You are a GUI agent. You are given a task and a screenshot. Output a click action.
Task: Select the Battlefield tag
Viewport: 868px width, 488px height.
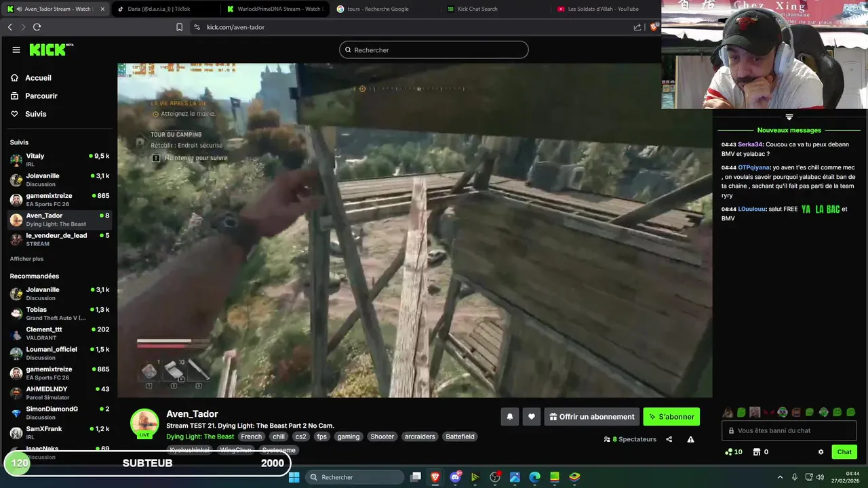point(460,436)
